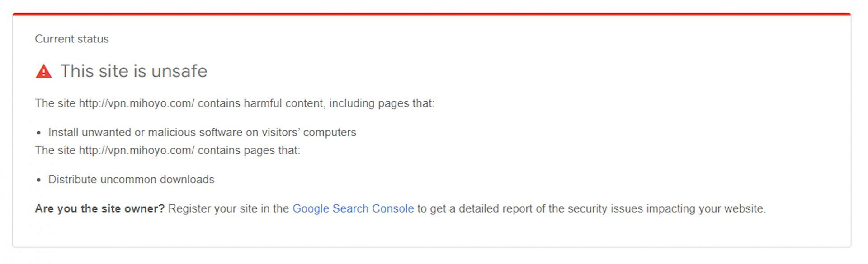Click the phrase 'including pages that:'
This screenshot has width=868, height=264.
382,103
